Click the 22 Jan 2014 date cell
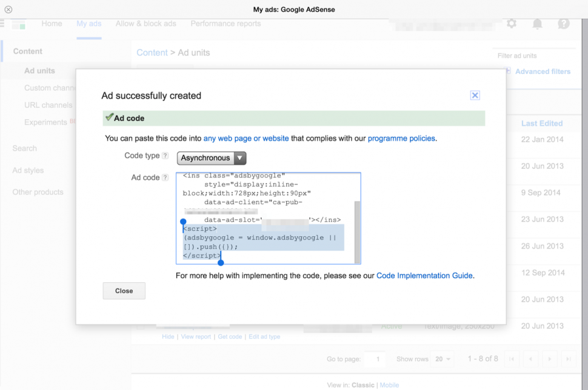 point(543,139)
